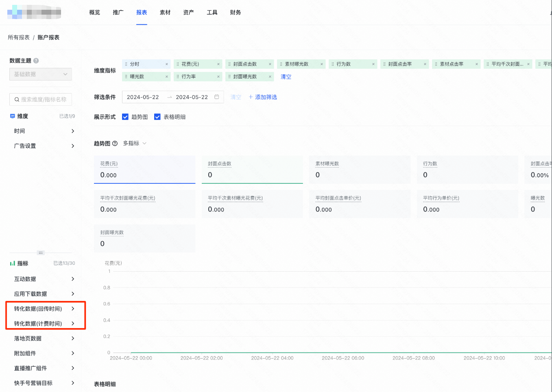Select the 花费(元) trend metric card

pos(145,170)
